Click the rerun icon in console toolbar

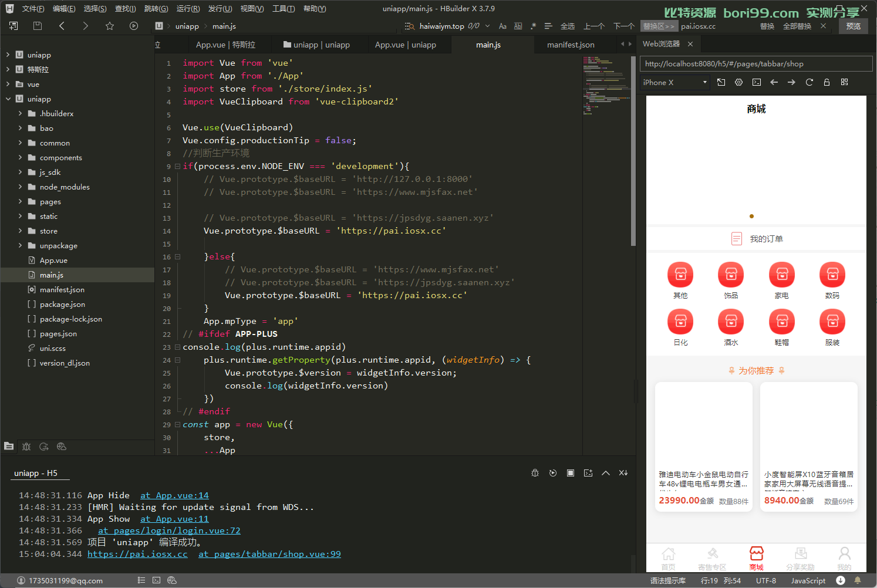(553, 473)
